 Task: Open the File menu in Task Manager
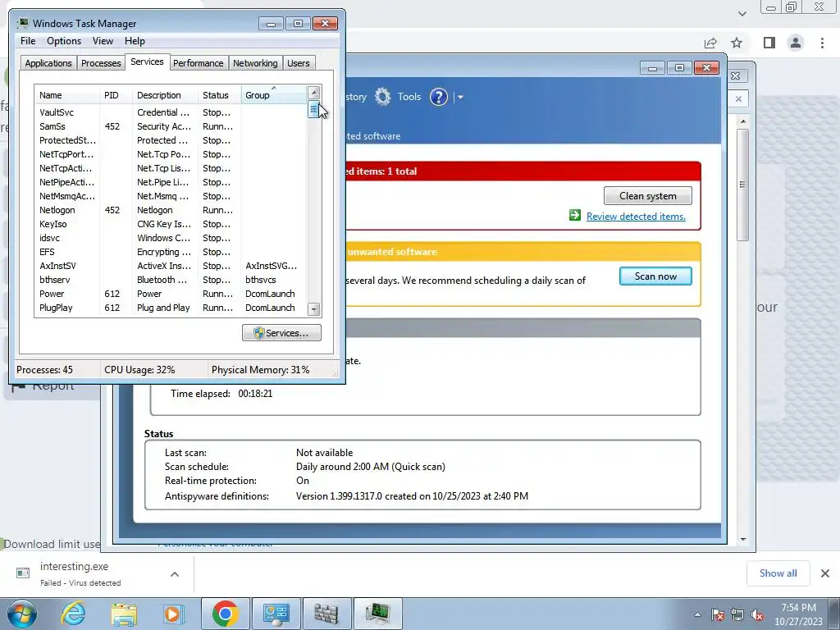[x=28, y=41]
